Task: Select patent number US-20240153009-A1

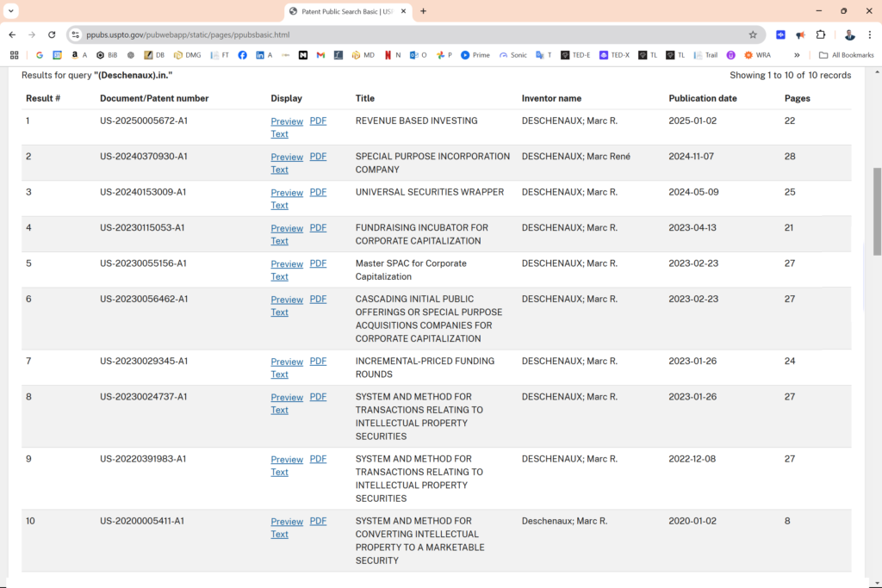Action: point(143,192)
